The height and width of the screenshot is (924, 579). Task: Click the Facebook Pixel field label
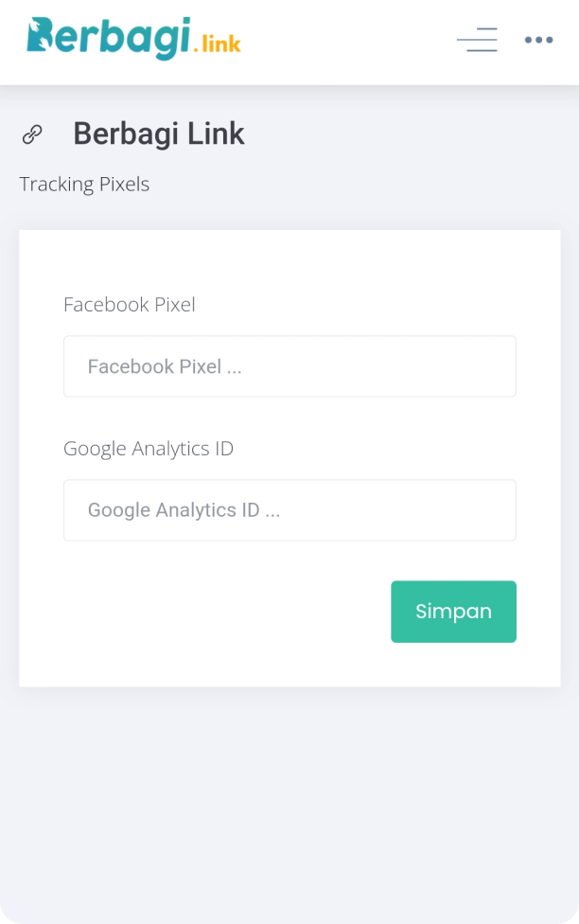click(x=130, y=304)
